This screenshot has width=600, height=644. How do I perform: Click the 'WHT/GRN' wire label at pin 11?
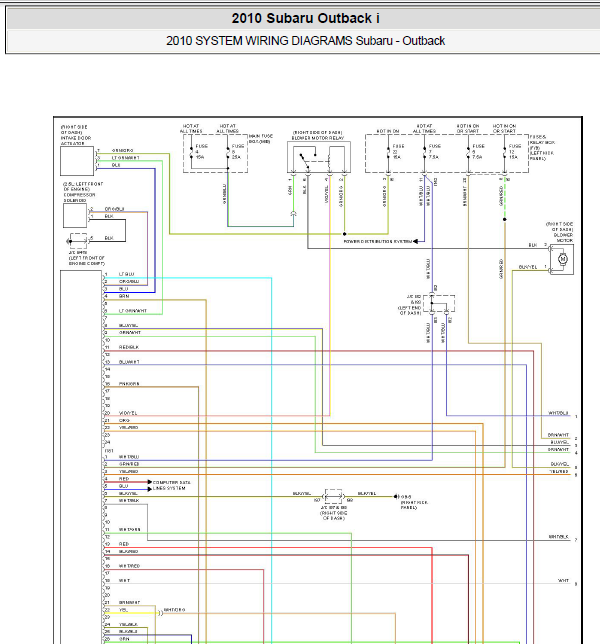130,529
